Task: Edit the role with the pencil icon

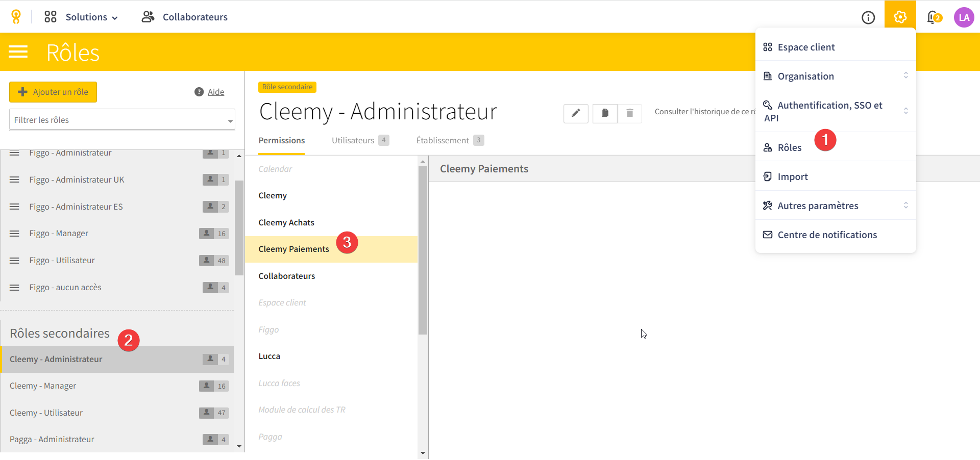Action: coord(576,113)
